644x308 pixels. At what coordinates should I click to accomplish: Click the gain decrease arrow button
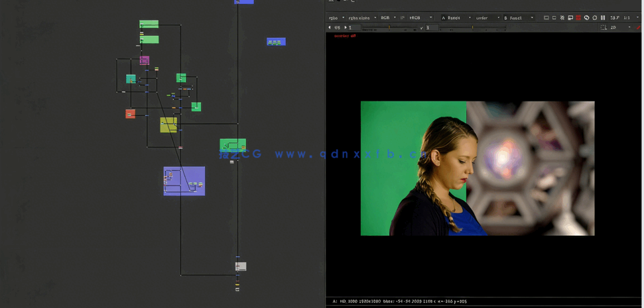pyautogui.click(x=330, y=28)
